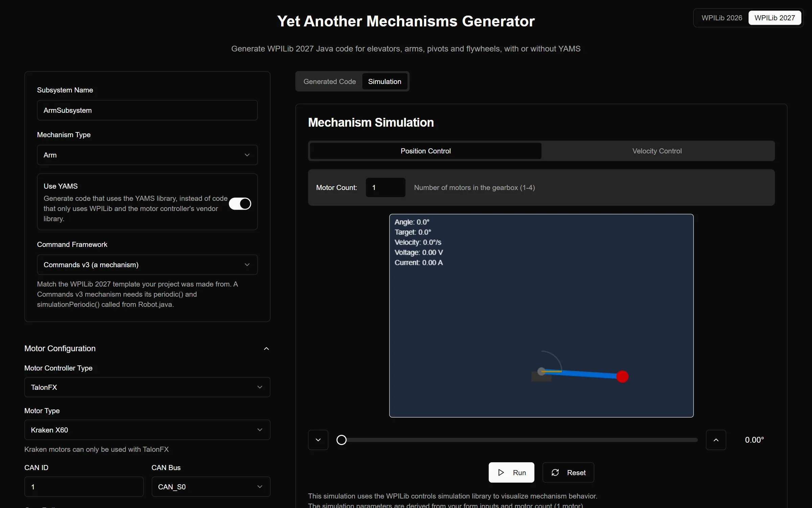
Task: Click the 0.00° target angle value
Action: [754, 440]
